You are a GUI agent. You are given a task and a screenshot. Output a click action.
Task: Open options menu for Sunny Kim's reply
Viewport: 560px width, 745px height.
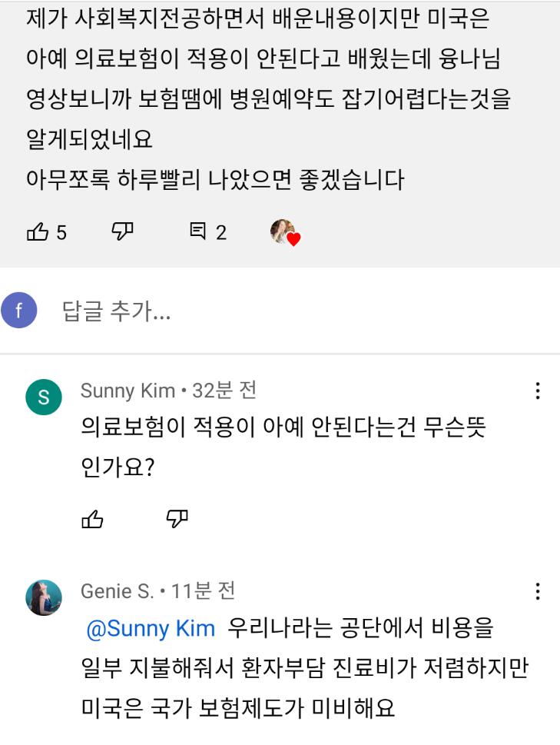538,391
